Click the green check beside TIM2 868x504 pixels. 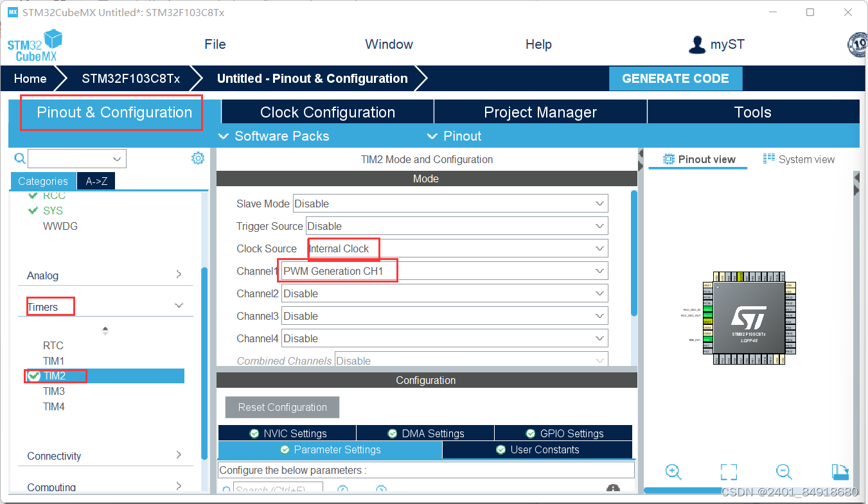34,376
